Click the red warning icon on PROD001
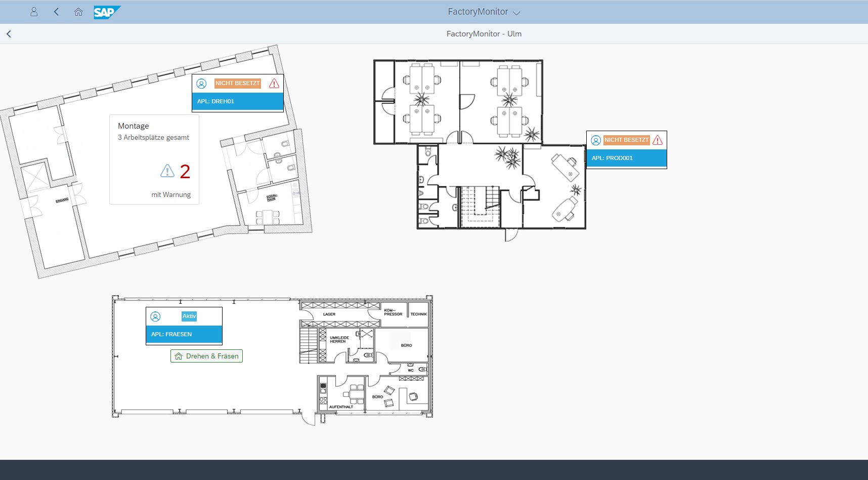Viewport: 868px width, 480px height. click(x=658, y=140)
